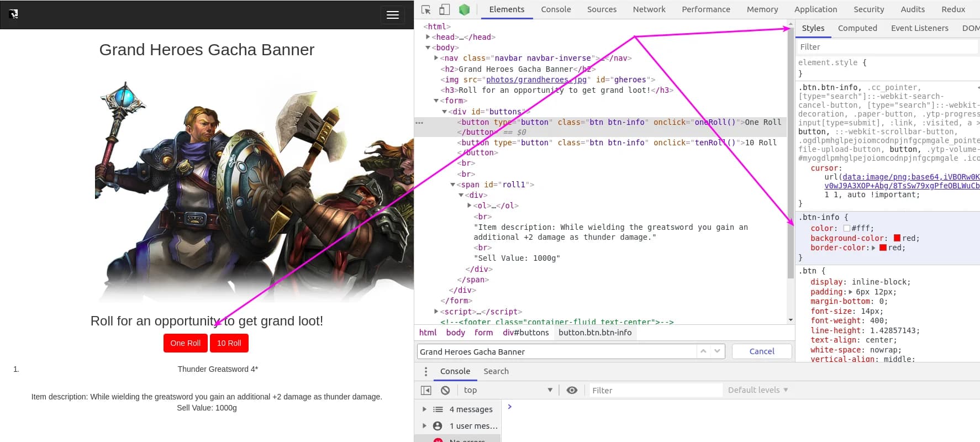Expand the 4 messages group

(x=424, y=409)
